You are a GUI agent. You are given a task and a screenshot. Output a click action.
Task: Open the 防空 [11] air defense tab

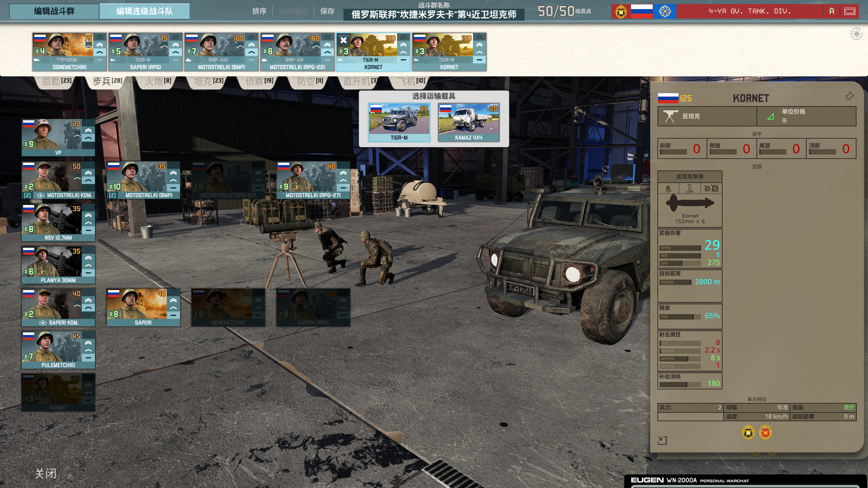(310, 81)
